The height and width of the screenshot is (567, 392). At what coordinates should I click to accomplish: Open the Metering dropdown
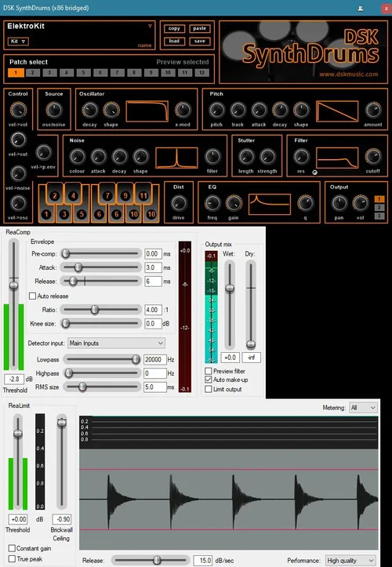pyautogui.click(x=363, y=408)
